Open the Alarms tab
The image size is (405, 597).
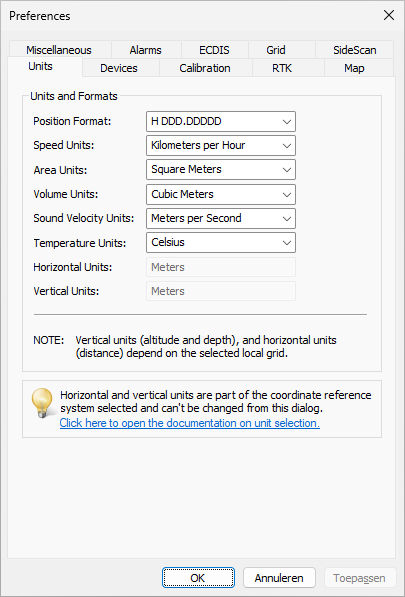(x=146, y=50)
